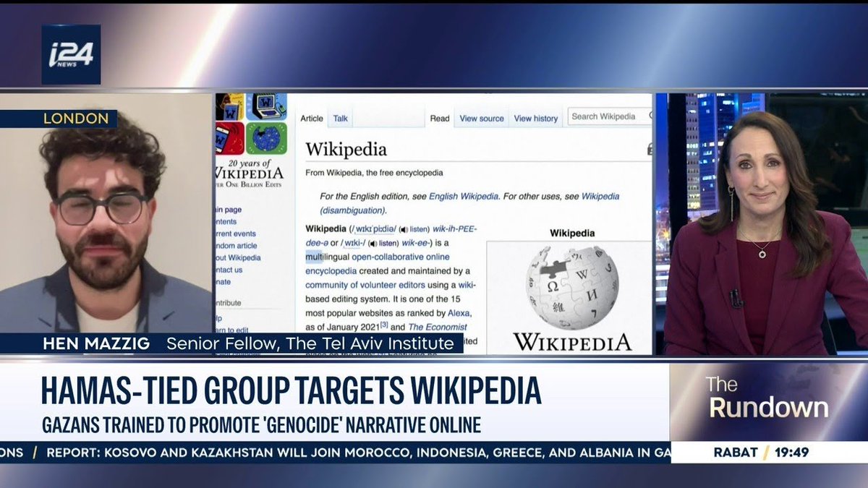Open Random article in sidebar

[x=238, y=246]
